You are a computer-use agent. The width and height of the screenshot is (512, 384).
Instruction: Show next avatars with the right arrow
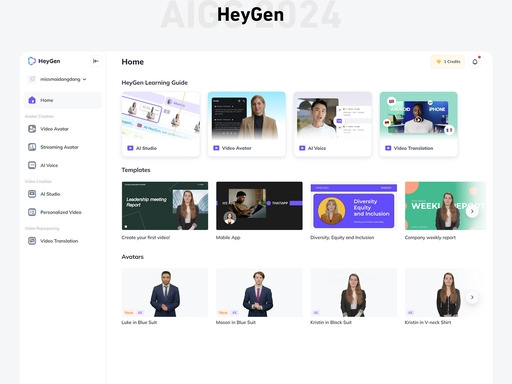(472, 297)
